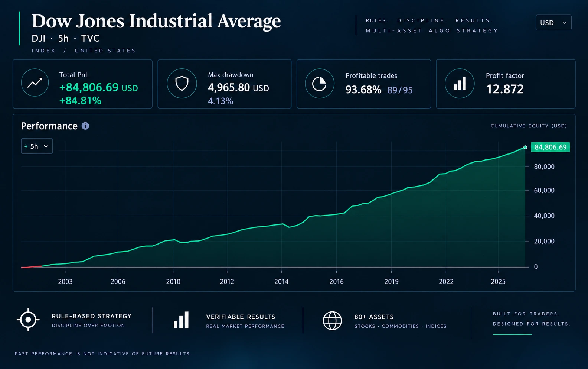
Task: Click the 40,000 y-axis label
Action: click(x=544, y=216)
